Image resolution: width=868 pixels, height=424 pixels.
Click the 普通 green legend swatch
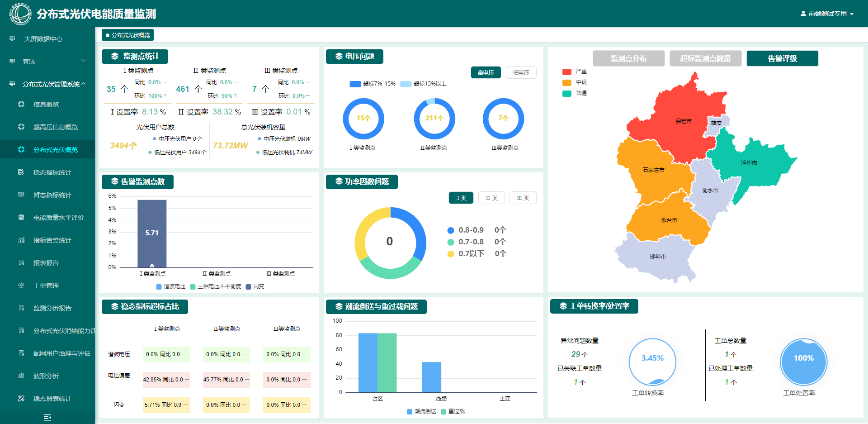coord(567,94)
